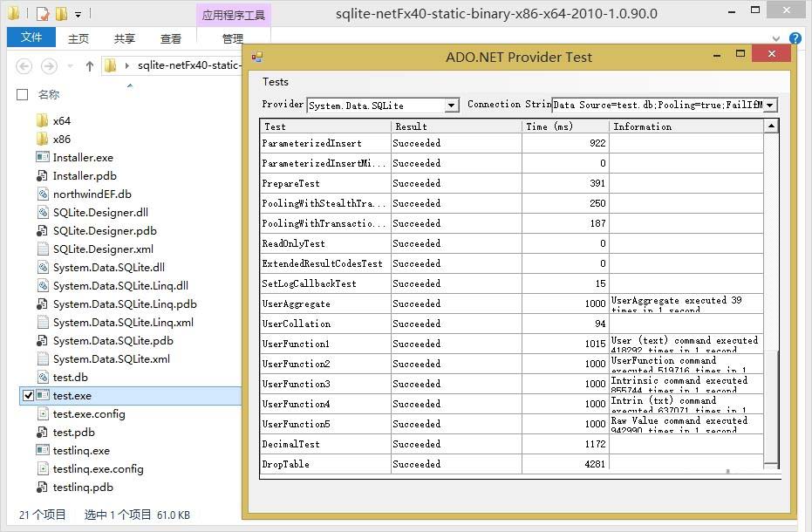Select the DecimalTest row
This screenshot has width=812, height=532.
pos(512,444)
